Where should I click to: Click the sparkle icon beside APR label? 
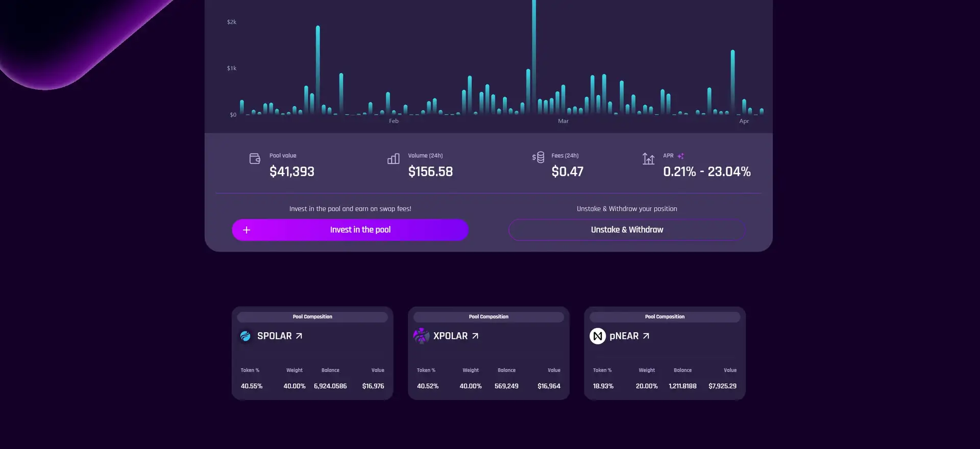tap(680, 156)
